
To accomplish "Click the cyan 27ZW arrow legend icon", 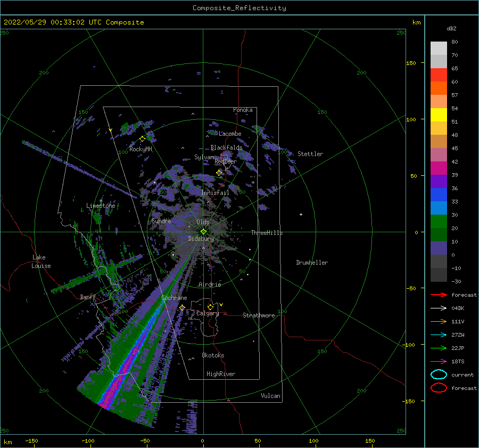I will tap(439, 335).
